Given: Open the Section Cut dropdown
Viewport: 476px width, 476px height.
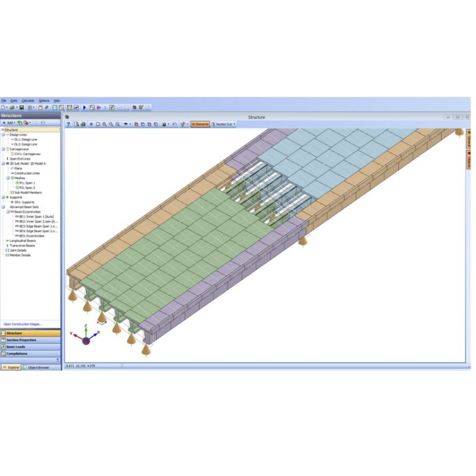Looking at the screenshot, I should [x=224, y=124].
